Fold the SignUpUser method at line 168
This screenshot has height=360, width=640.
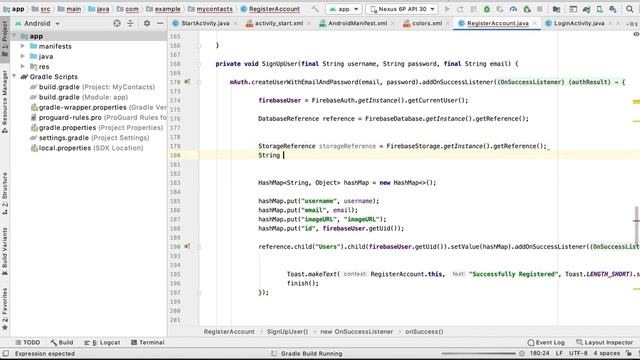click(199, 64)
